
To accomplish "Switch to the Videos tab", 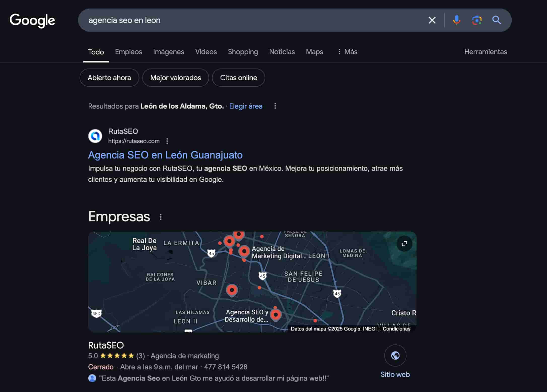I will coord(206,52).
